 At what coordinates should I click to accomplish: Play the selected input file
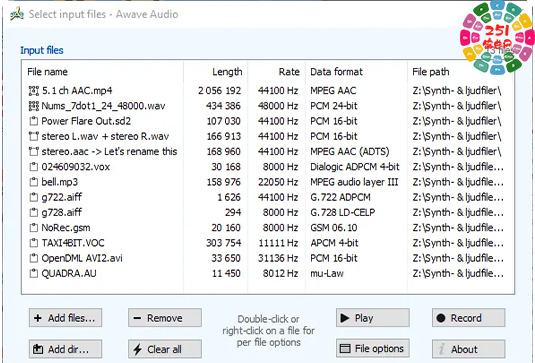373,318
